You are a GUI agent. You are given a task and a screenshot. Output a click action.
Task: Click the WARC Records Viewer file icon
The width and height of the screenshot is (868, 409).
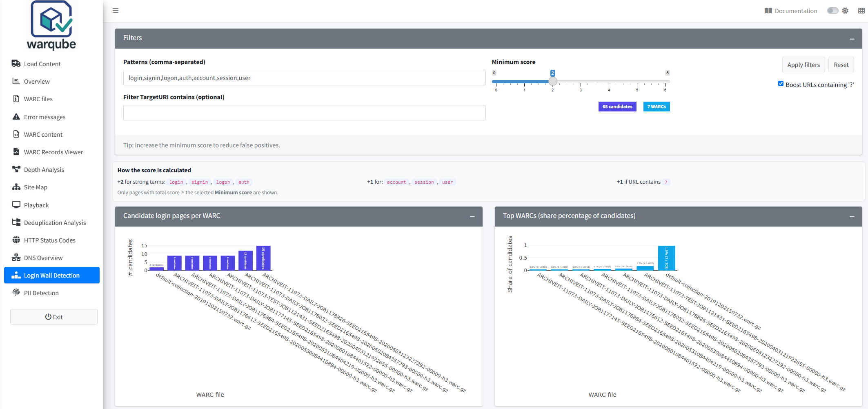point(16,152)
